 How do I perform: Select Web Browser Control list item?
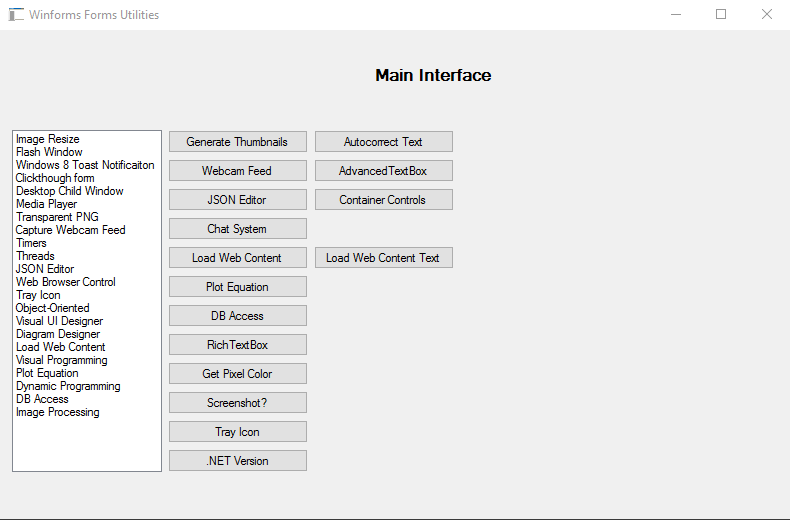87,282
